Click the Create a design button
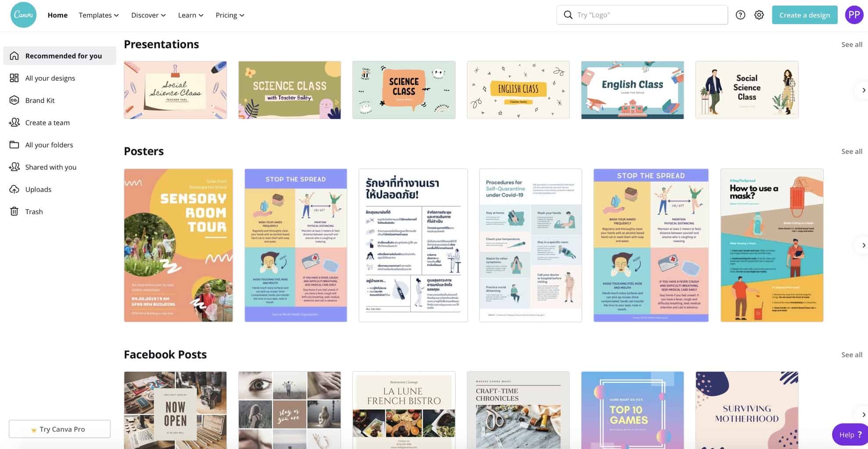Screen dimensions: 868x449 [x=804, y=15]
